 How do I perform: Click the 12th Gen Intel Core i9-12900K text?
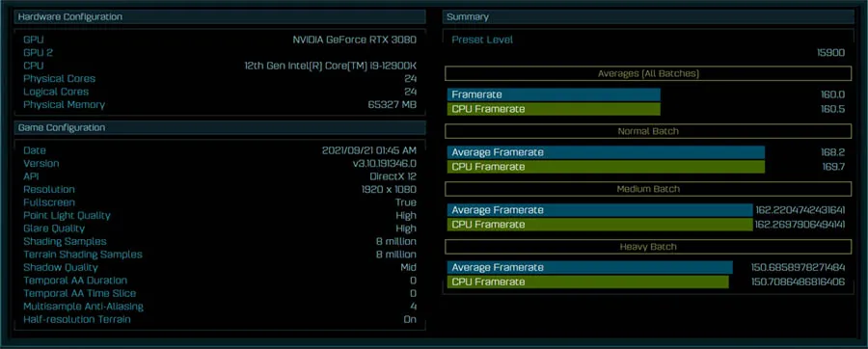point(331,66)
